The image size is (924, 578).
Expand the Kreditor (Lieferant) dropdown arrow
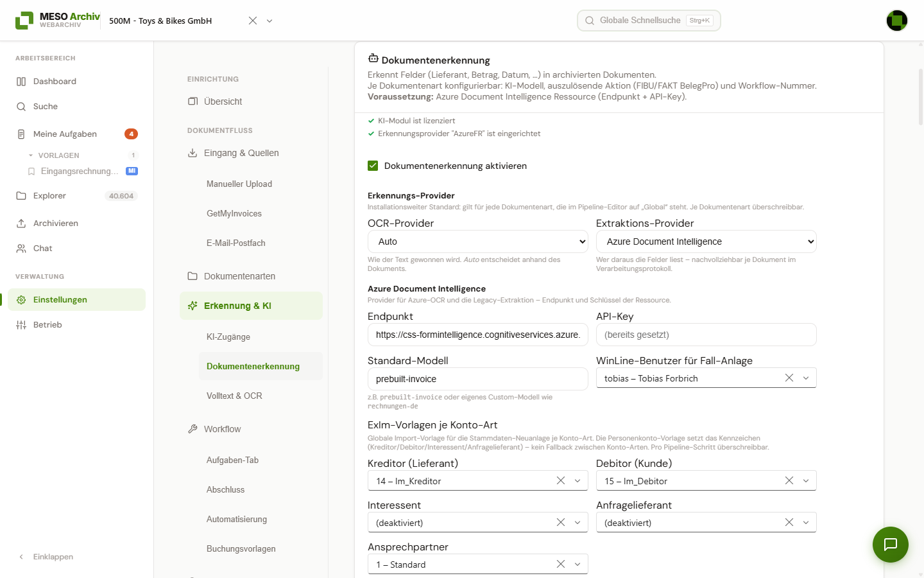[x=577, y=481]
